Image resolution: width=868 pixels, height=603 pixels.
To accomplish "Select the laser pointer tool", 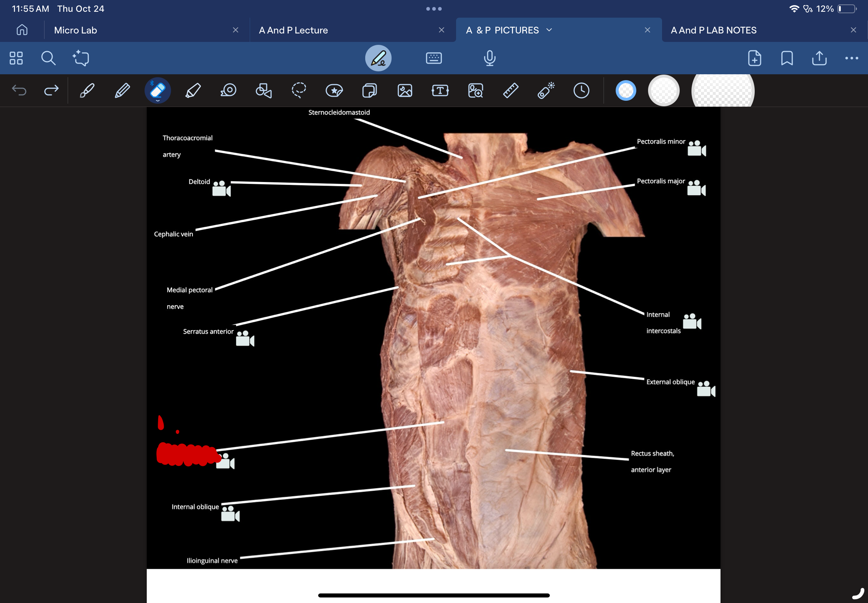I will (546, 91).
